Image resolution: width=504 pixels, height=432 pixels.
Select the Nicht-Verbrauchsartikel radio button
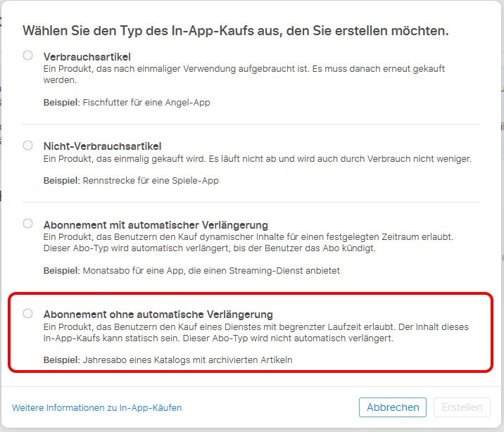[27, 145]
